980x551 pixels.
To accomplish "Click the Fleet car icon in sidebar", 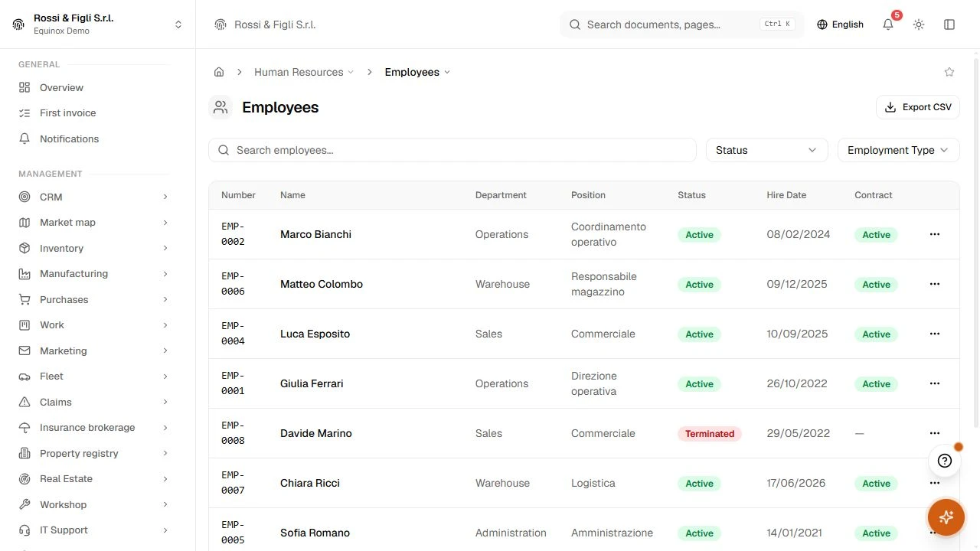I will [24, 377].
